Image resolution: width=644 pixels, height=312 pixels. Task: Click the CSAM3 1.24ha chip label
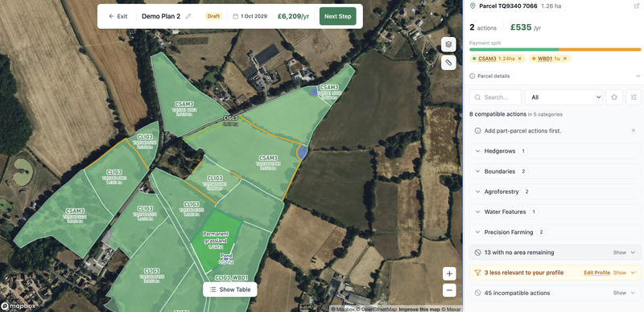[x=497, y=59]
